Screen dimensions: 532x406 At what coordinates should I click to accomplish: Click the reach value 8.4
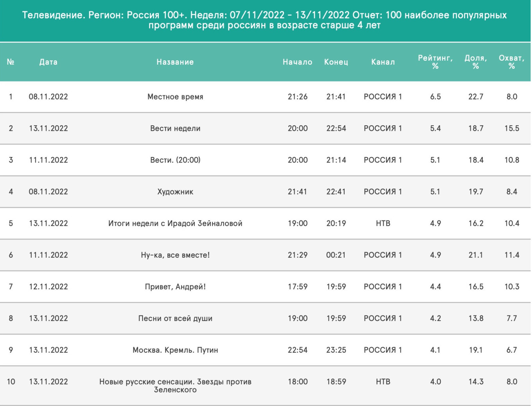pos(512,192)
